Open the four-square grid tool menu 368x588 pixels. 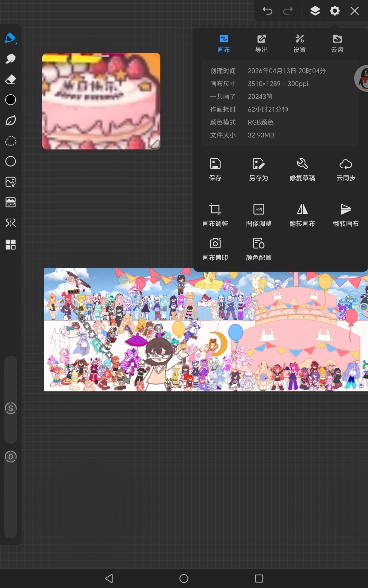click(10, 244)
